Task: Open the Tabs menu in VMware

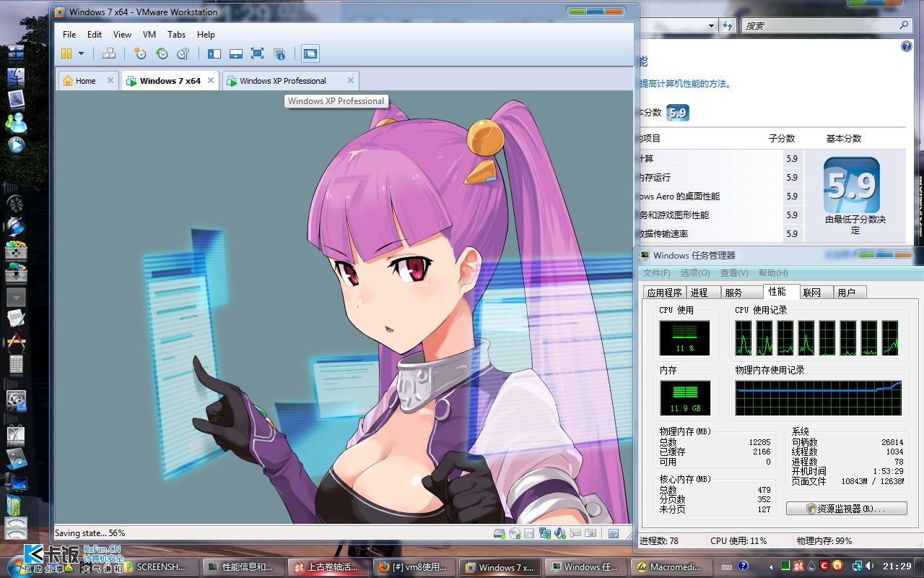Action: [176, 34]
